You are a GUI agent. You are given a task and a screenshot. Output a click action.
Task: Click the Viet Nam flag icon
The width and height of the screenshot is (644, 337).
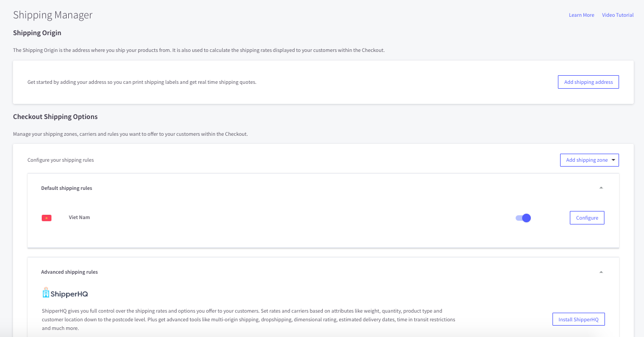click(47, 218)
